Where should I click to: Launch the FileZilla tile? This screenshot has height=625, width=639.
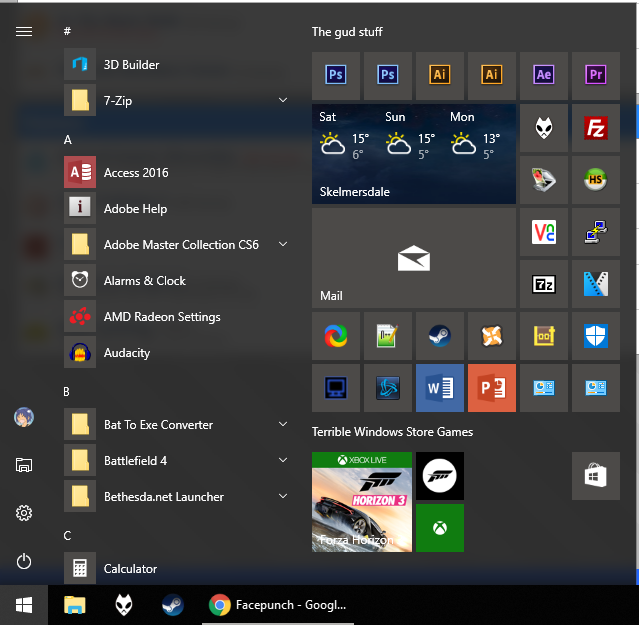596,128
